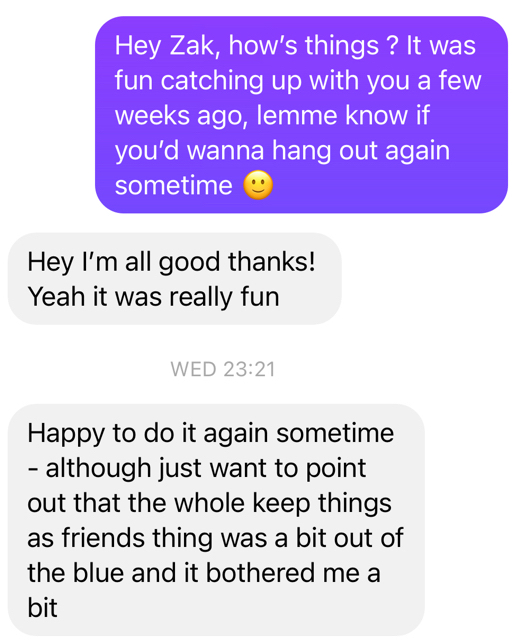This screenshot has height=640, width=521.
Task: Click the word "lemme" in the sent message
Action: point(297,115)
